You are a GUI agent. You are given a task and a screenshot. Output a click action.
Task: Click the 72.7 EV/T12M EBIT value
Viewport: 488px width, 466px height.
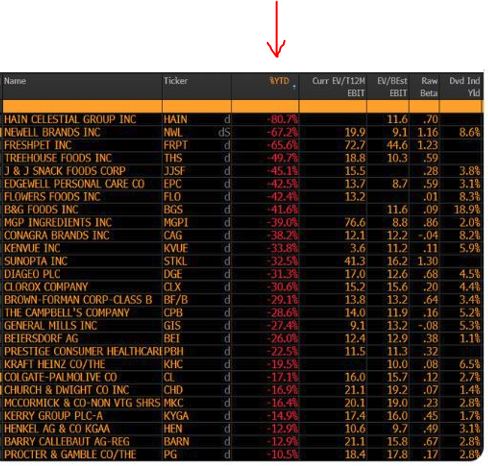[x=355, y=145]
